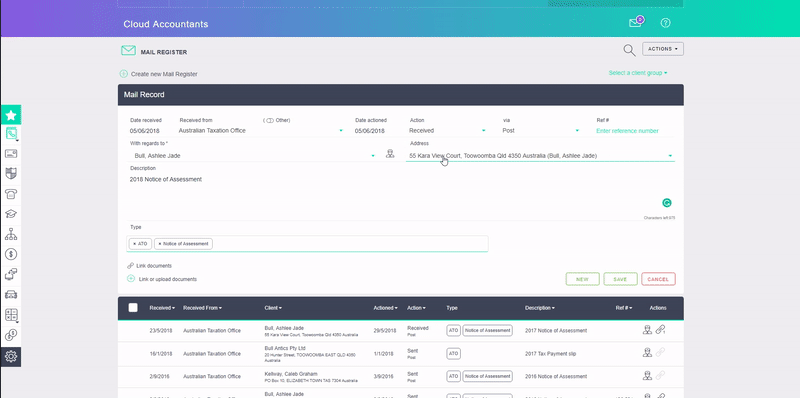
Task: Expand the Address dropdown
Action: (670, 156)
